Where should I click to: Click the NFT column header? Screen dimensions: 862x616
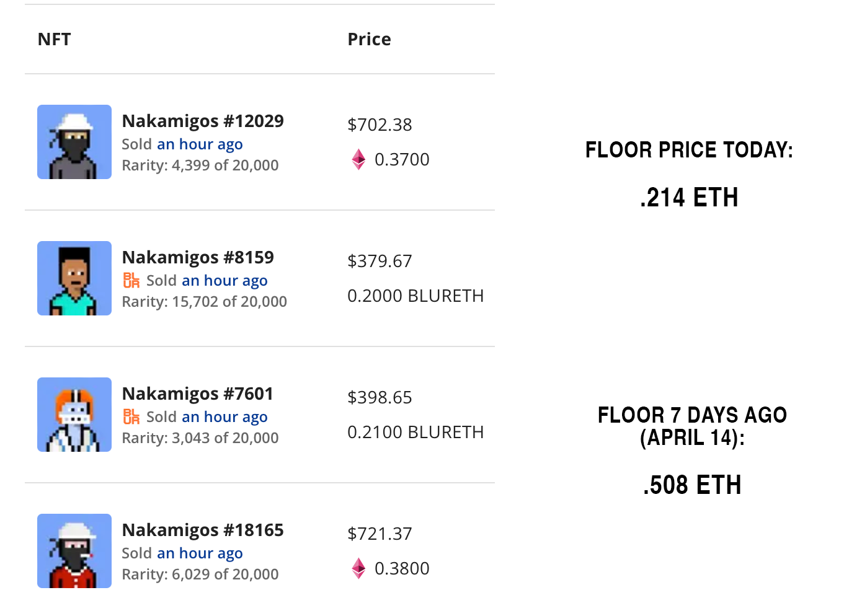click(x=55, y=39)
